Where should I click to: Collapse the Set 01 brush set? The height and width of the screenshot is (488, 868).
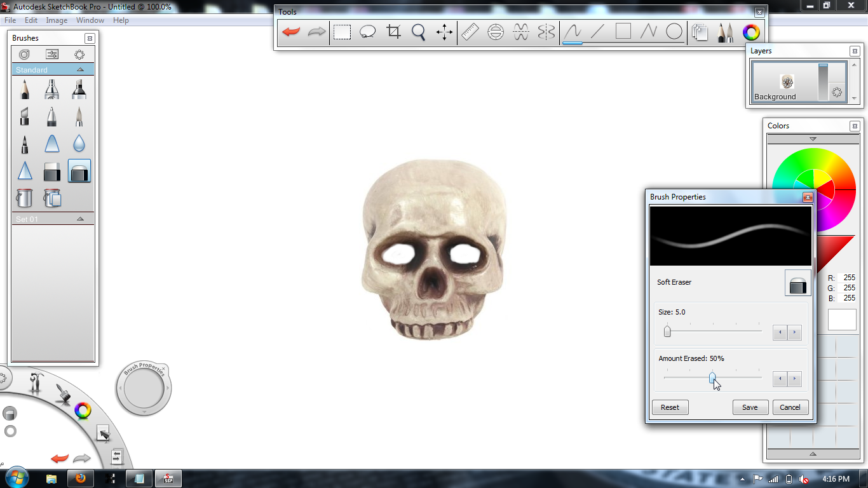coord(80,219)
